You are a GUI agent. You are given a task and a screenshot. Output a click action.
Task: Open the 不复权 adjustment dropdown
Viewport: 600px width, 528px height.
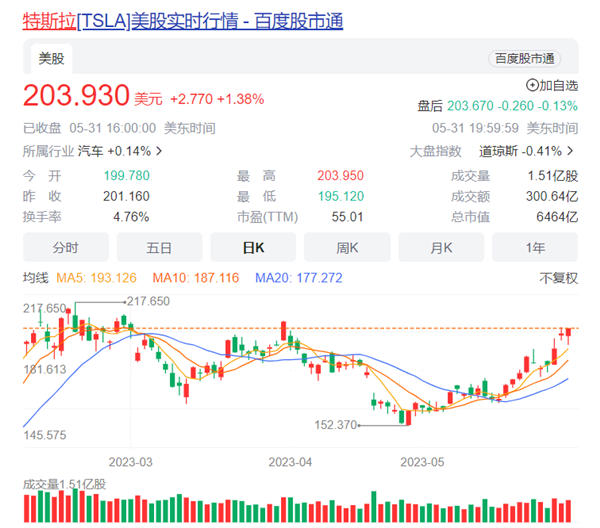(x=559, y=278)
